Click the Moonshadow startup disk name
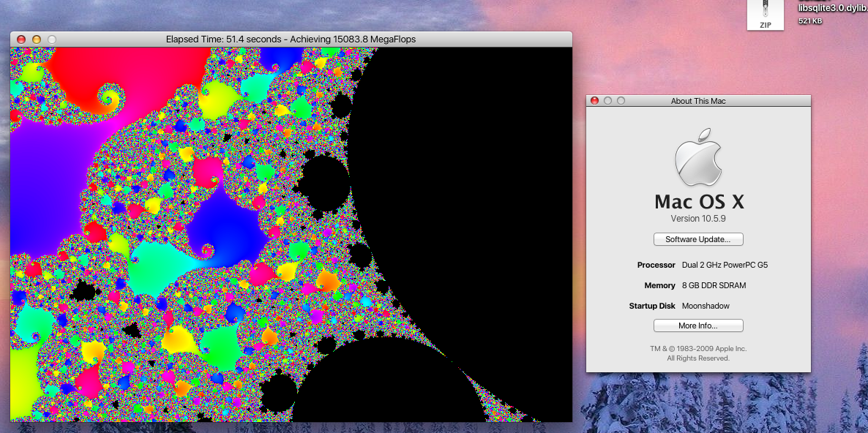868x433 pixels. [x=706, y=306]
